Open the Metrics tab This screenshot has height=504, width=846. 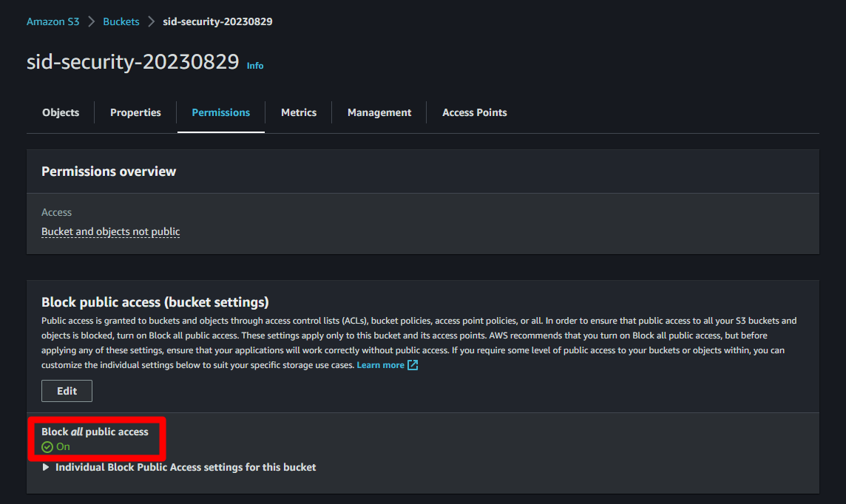tap(298, 112)
